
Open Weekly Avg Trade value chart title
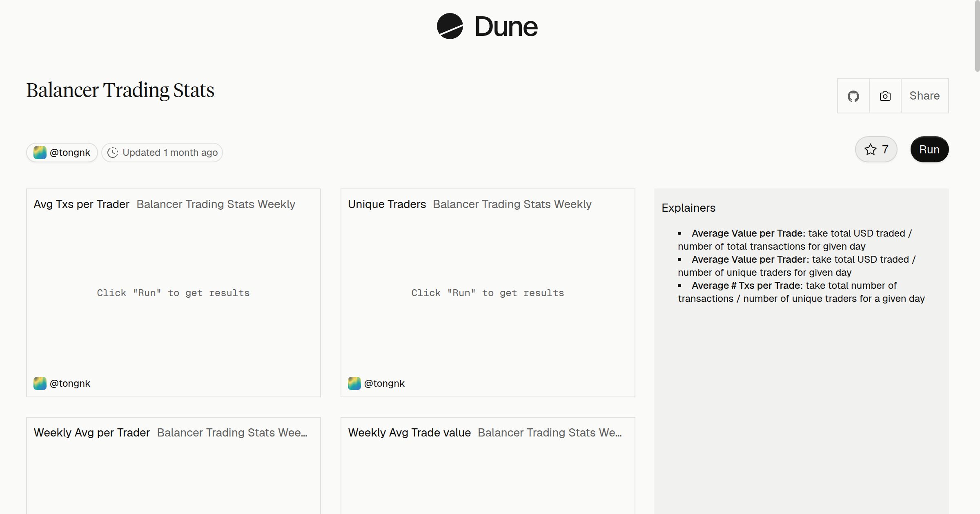tap(409, 432)
